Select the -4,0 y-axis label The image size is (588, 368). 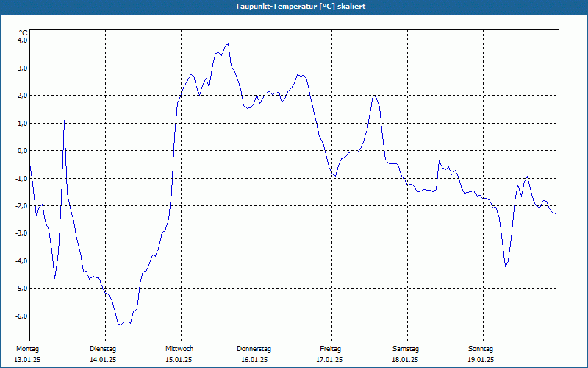(x=21, y=261)
